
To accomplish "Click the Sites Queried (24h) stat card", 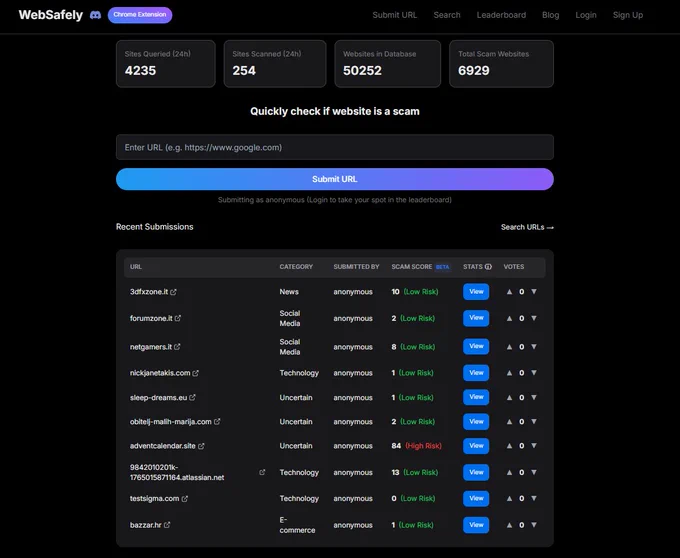I will [x=166, y=64].
